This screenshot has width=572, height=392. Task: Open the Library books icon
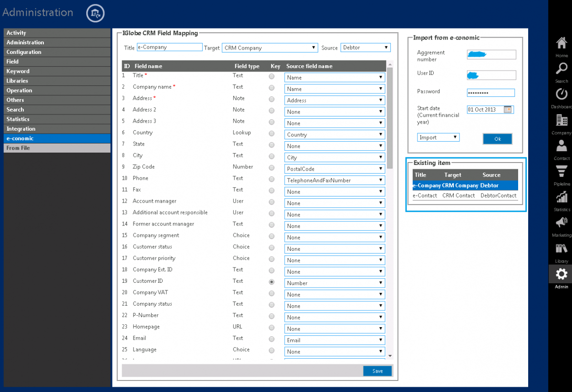click(561, 248)
